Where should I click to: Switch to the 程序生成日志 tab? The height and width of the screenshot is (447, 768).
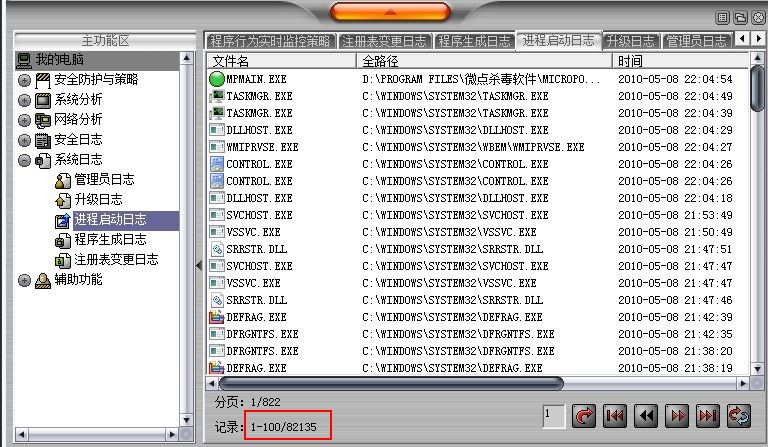click(475, 41)
